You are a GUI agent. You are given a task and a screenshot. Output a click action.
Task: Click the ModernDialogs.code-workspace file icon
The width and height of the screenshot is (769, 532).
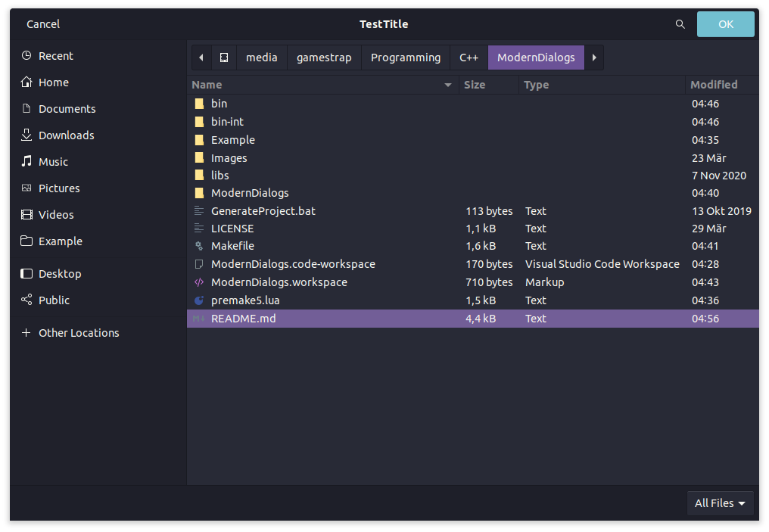(x=199, y=264)
